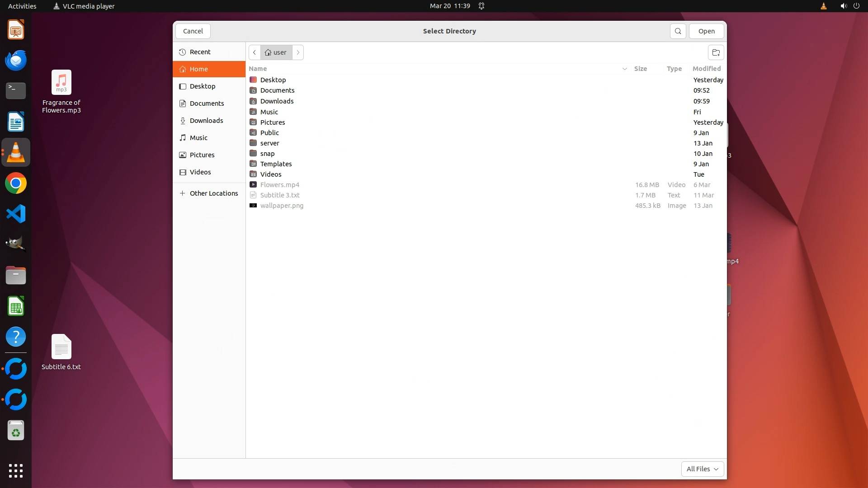The width and height of the screenshot is (868, 488).
Task: Create new folder using the folder icon
Action: pos(716,52)
